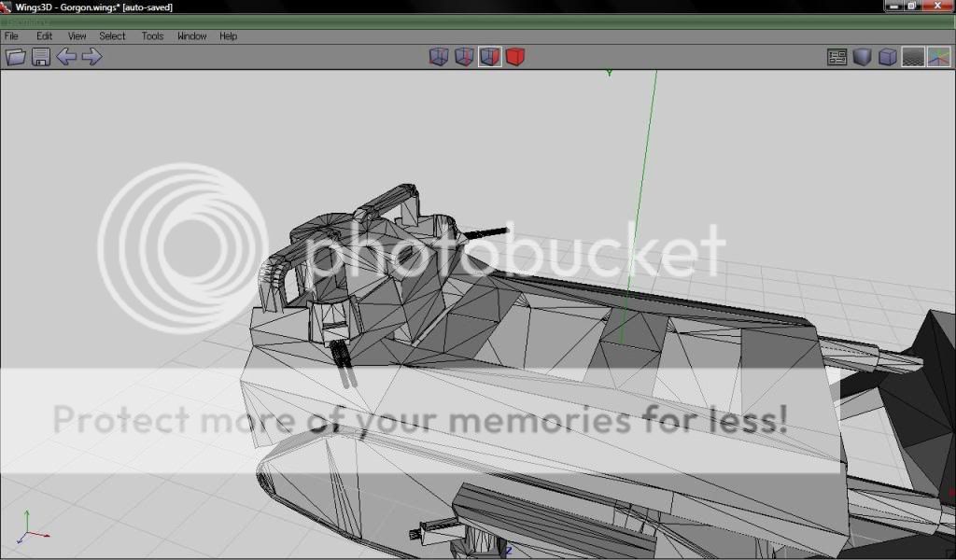Open a file with the folder icon
The width and height of the screenshot is (956, 560).
[16, 57]
